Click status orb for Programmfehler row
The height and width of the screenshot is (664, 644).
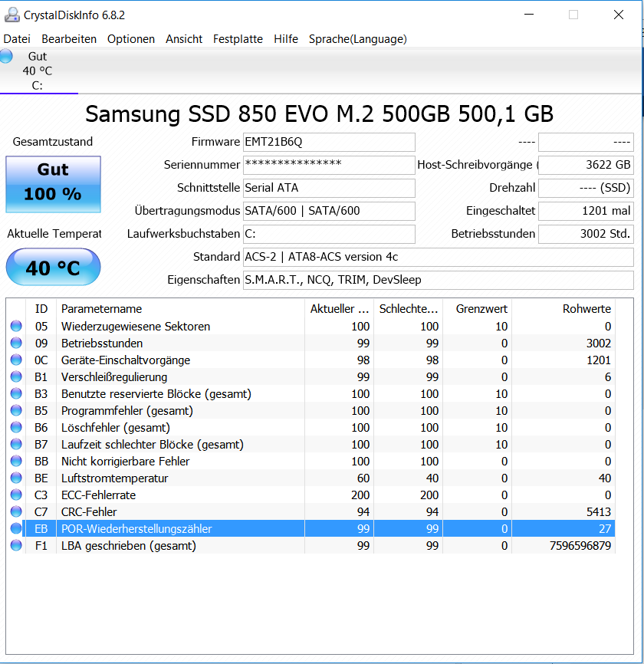[x=16, y=411]
